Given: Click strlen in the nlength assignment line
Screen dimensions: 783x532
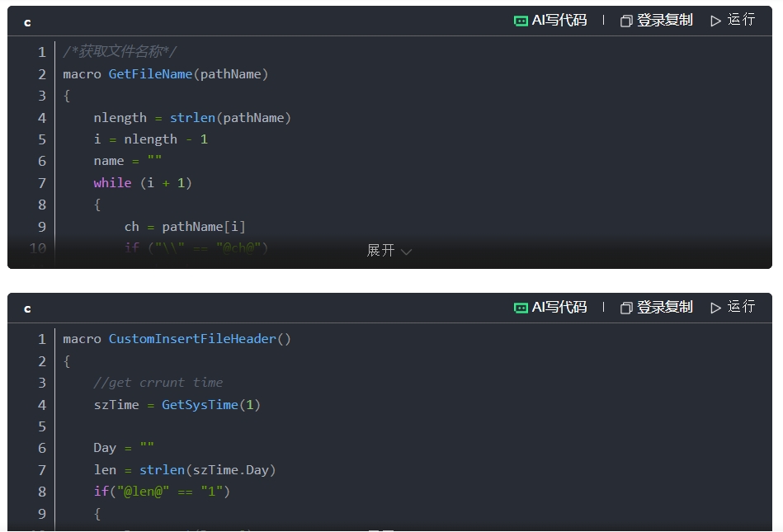Looking at the screenshot, I should click(x=192, y=118).
